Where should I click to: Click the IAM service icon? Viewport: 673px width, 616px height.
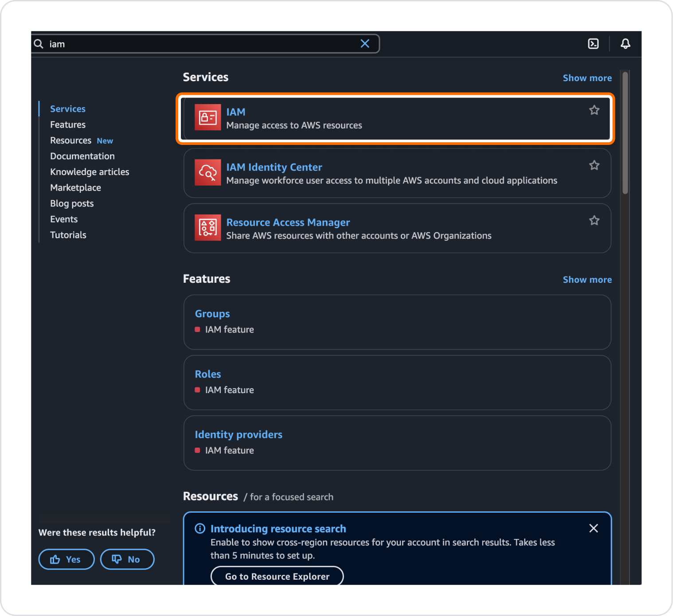click(208, 117)
